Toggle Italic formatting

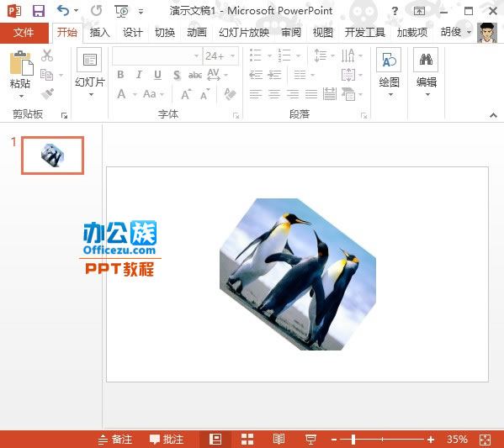click(x=139, y=75)
